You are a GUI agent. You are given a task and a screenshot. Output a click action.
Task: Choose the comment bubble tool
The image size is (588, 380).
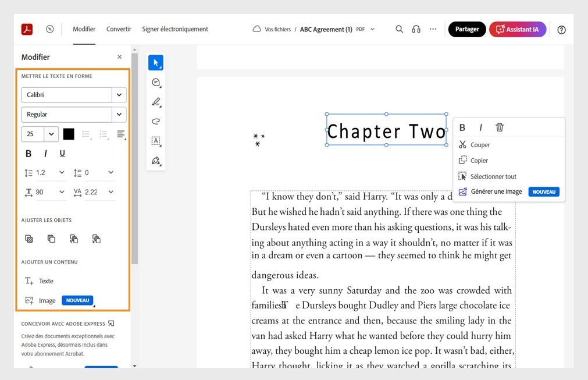[x=156, y=83]
